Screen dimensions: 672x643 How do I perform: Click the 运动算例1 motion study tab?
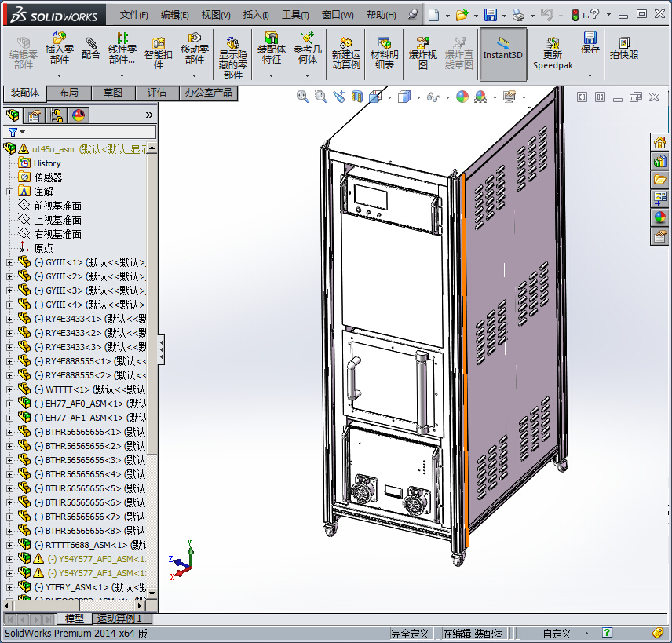119,619
